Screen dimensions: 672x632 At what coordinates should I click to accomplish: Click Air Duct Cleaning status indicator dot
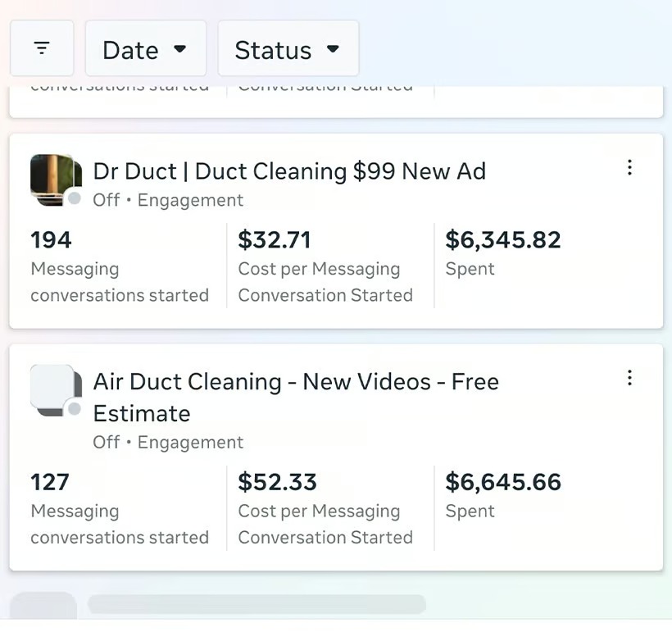75,408
